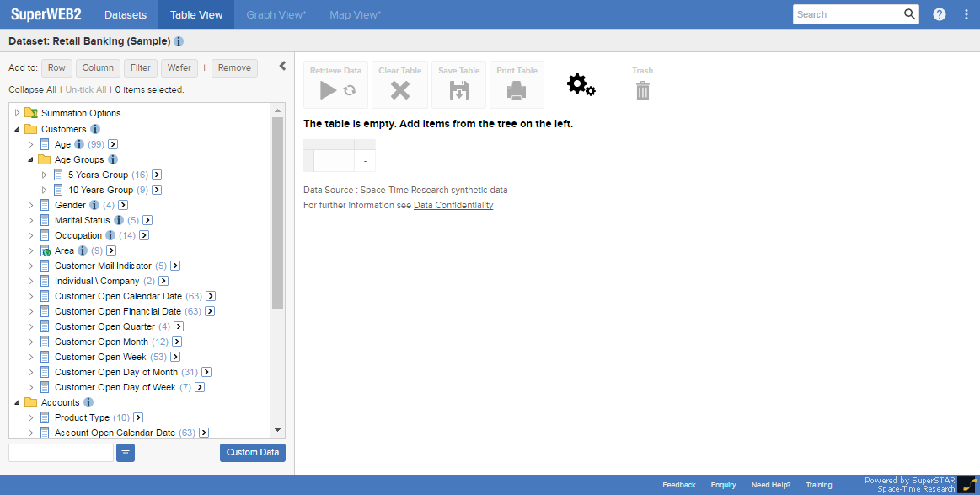
Task: Click the Save Table disk icon
Action: (x=459, y=90)
